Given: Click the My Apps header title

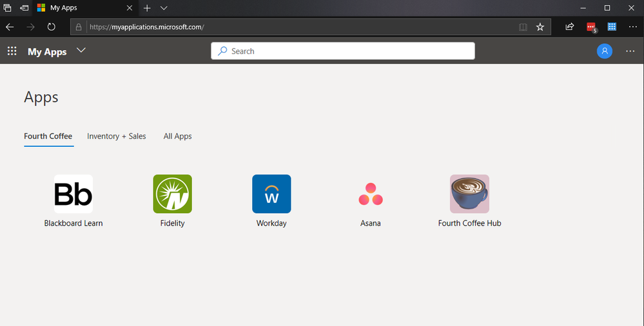Looking at the screenshot, I should pyautogui.click(x=47, y=52).
